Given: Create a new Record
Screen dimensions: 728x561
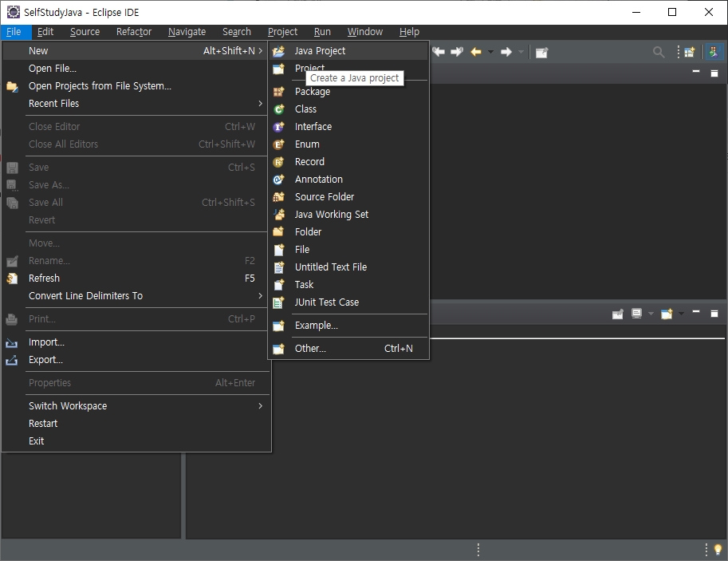Looking at the screenshot, I should pos(348,162).
